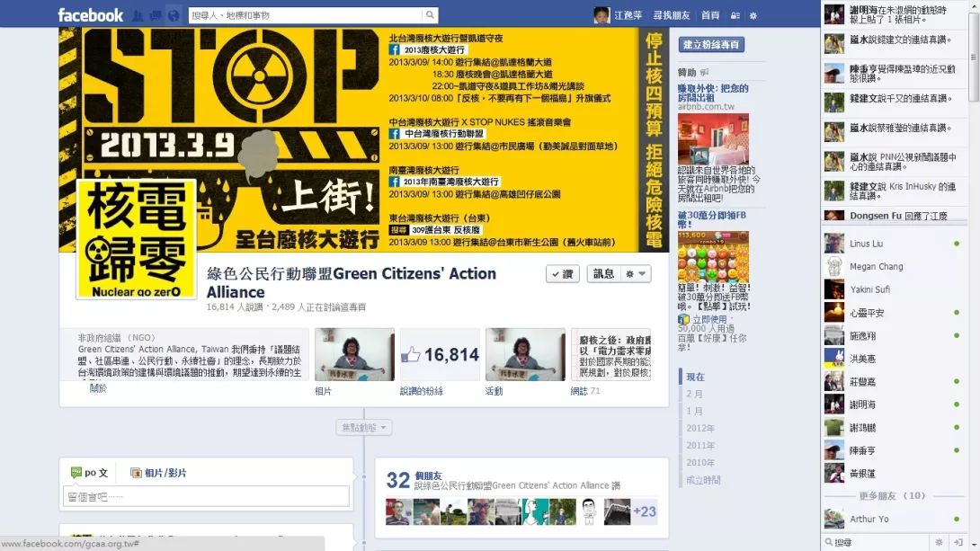980x551 pixels.
Task: Open chat with Linus Liu
Action: [x=895, y=244]
